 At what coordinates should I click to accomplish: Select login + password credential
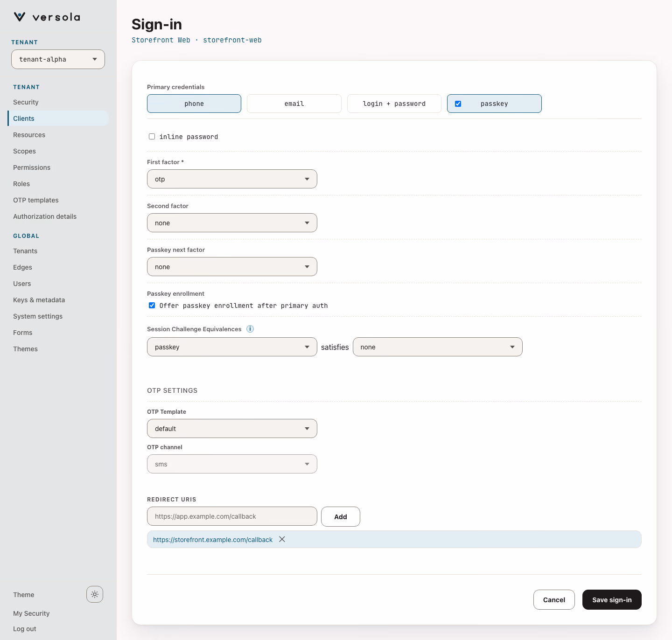coord(394,104)
